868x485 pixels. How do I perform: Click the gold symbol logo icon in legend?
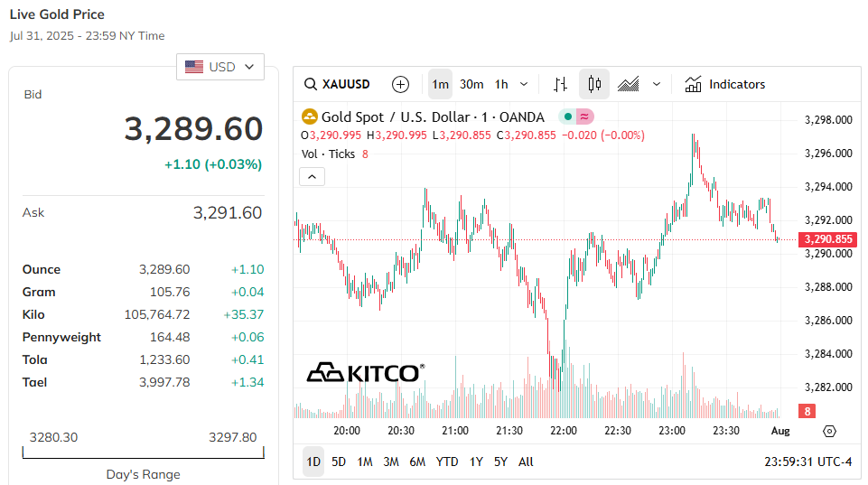tap(309, 117)
